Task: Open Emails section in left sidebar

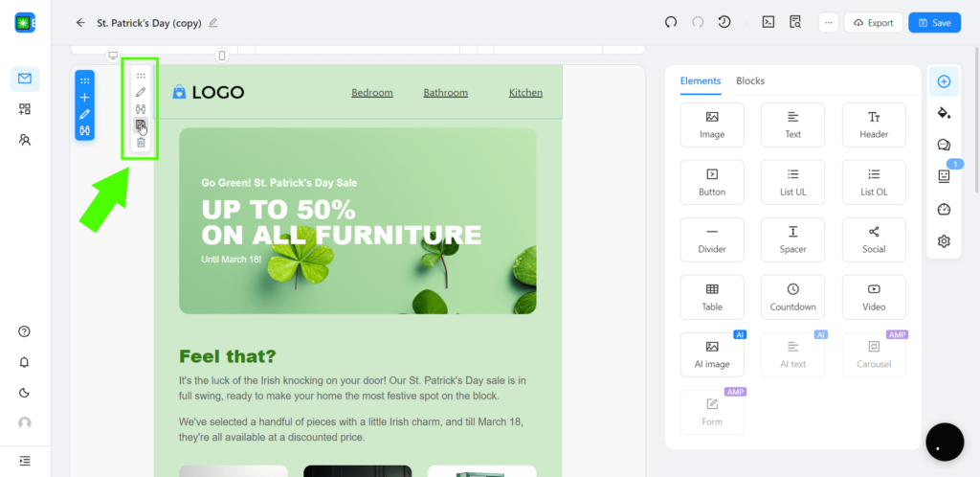Action: (x=25, y=79)
